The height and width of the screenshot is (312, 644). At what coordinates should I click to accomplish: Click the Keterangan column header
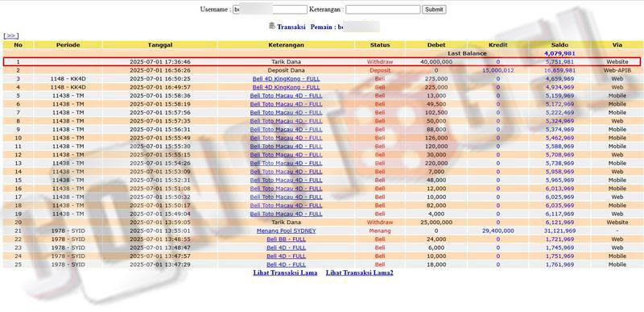pyautogui.click(x=287, y=45)
